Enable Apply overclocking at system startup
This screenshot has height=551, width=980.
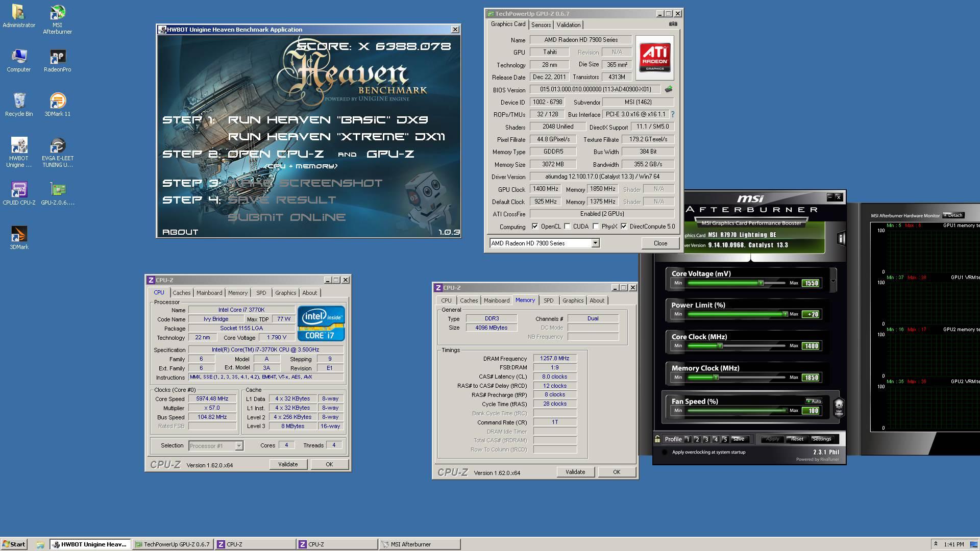665,452
